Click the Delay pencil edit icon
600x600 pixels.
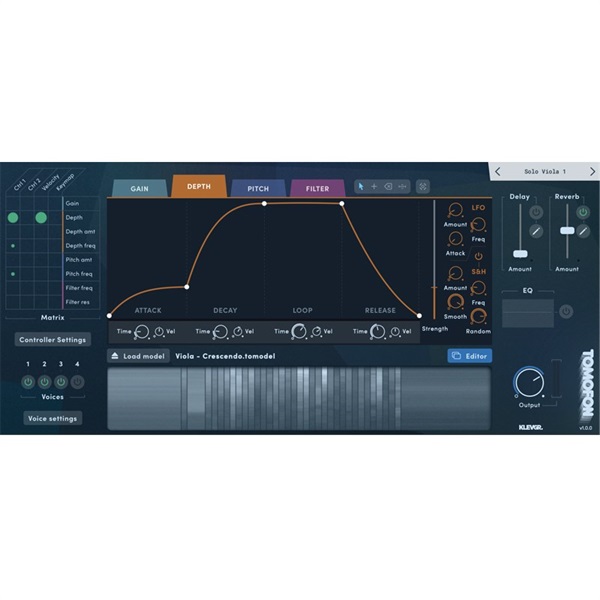536,231
